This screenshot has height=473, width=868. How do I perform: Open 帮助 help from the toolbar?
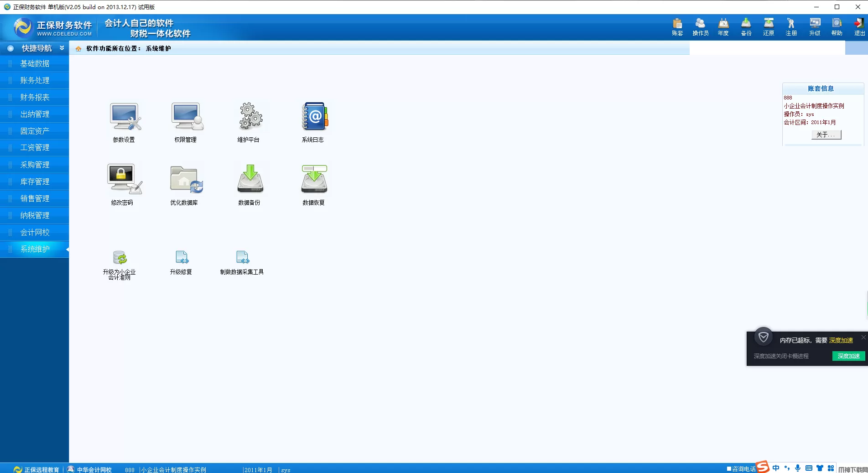pos(837,26)
